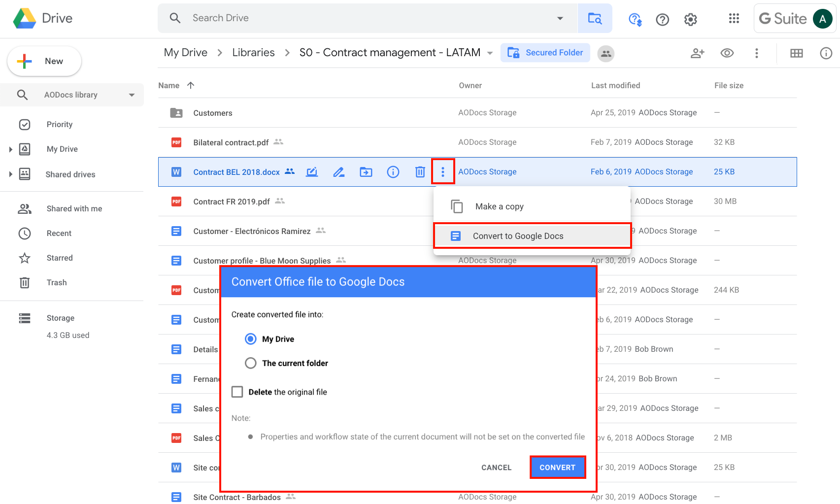
Task: Open the AODocs help assistant icon
Action: pos(635,19)
